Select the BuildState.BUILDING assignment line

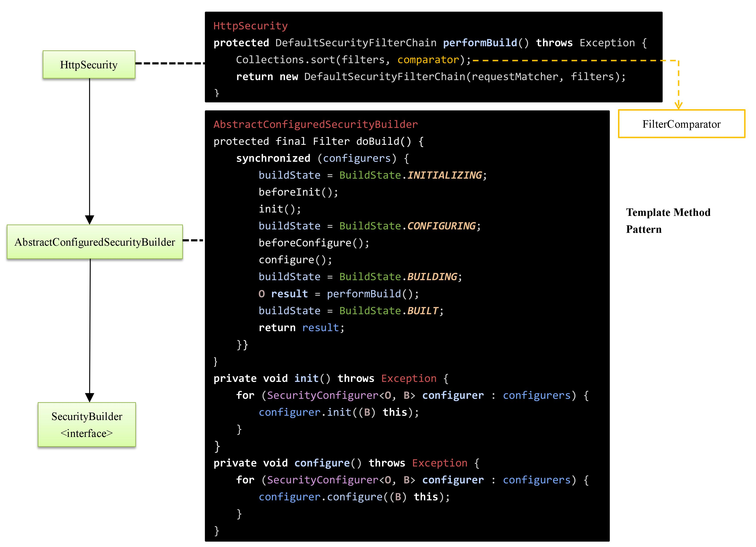tap(360, 277)
